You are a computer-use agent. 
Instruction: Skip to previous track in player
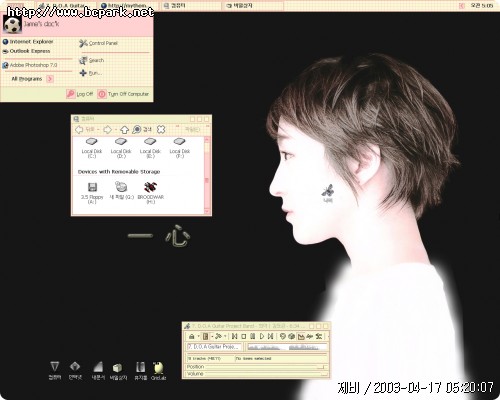tap(234, 336)
